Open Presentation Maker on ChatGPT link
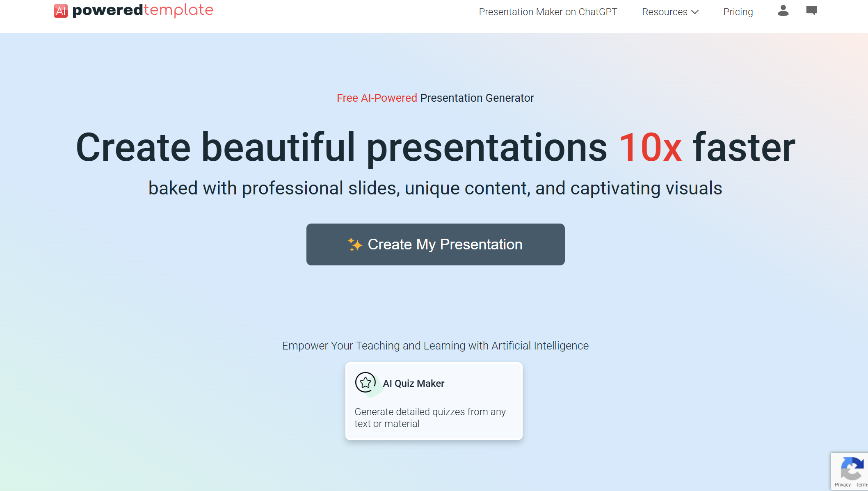Image resolution: width=868 pixels, height=491 pixels. click(x=548, y=12)
